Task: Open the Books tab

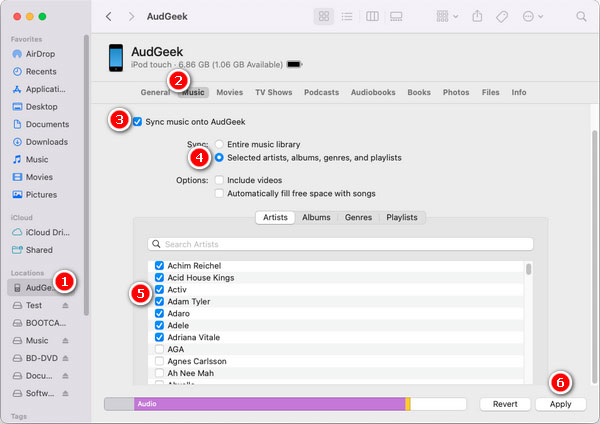Action: (419, 92)
